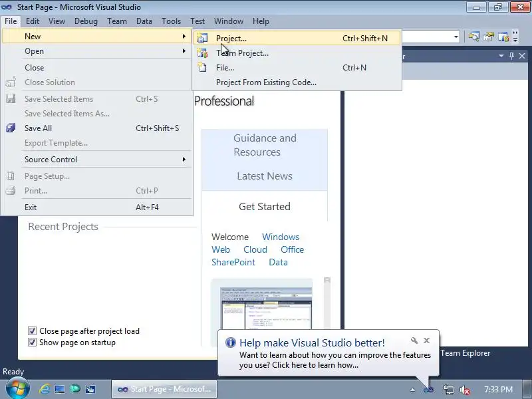Click the Team Project icon in the submenu
The width and height of the screenshot is (532, 399).
(x=203, y=53)
